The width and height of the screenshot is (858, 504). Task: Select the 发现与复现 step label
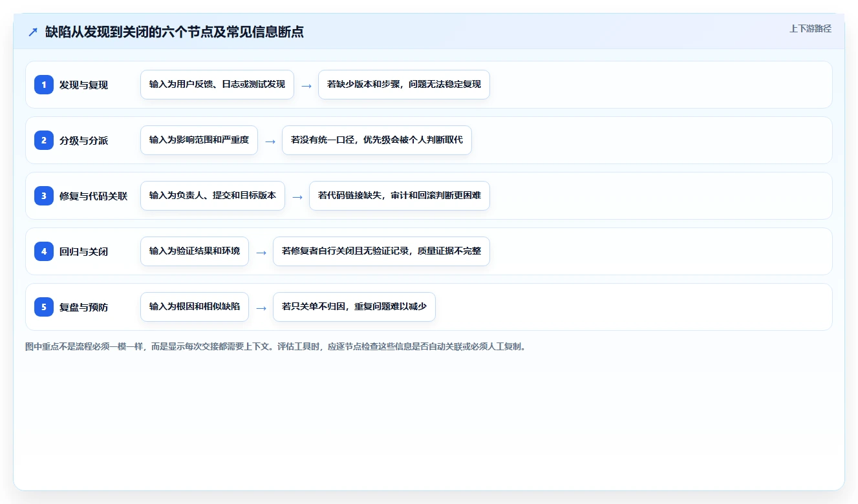point(84,85)
